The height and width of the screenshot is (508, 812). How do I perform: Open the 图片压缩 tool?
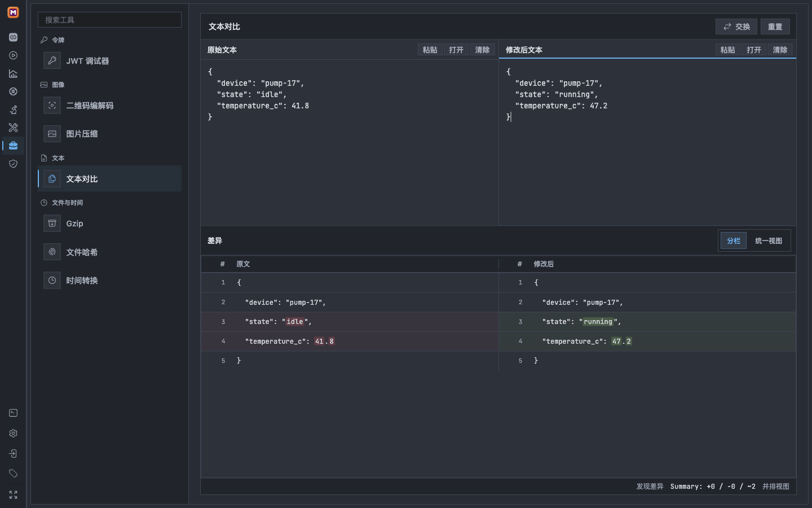pos(109,134)
